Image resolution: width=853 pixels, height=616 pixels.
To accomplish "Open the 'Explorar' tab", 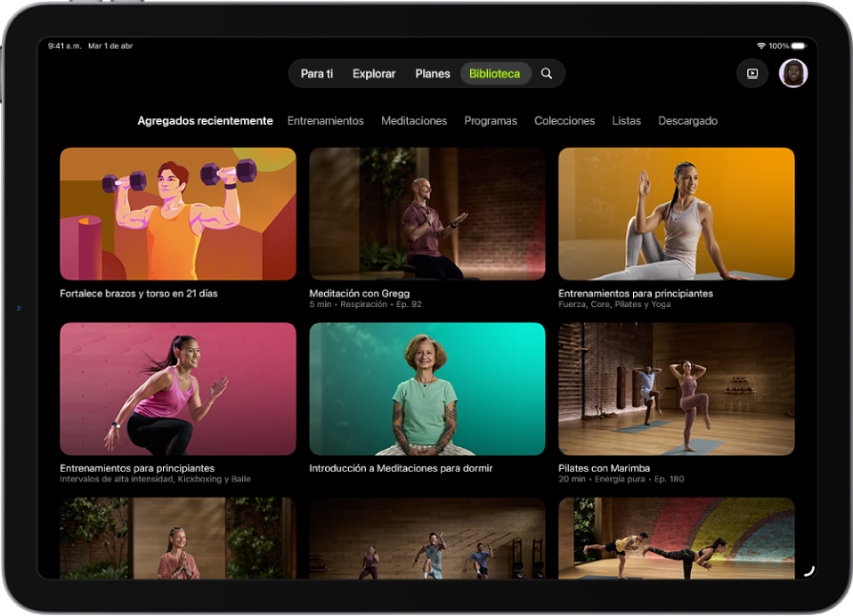I will 373,74.
